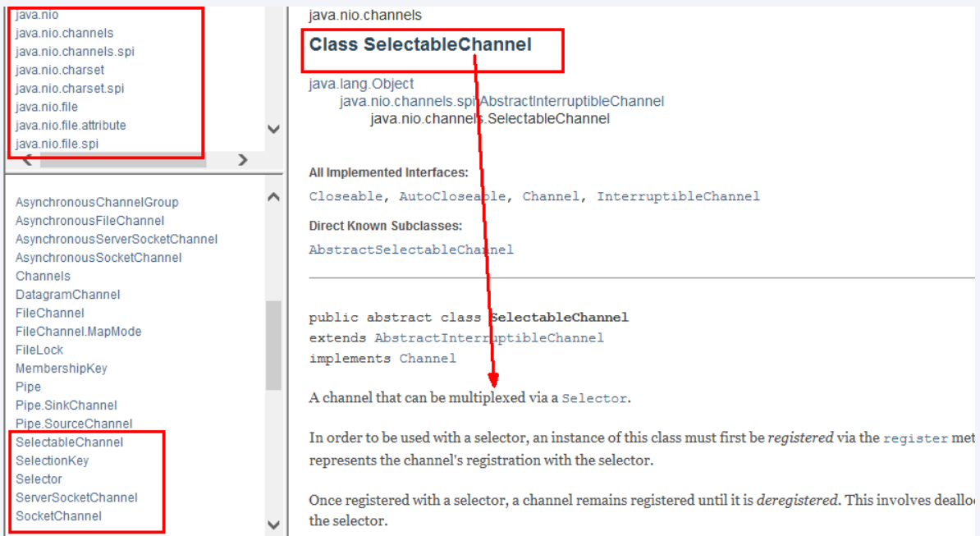The image size is (980, 536).
Task: Click the class list vertical scrollbar thumb
Action: coord(273,345)
